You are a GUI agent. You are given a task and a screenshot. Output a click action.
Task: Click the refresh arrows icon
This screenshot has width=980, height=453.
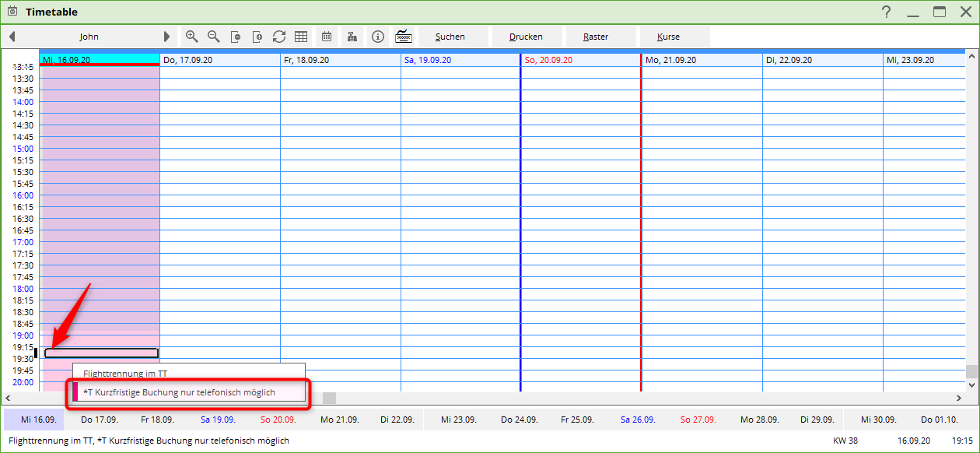tap(279, 37)
